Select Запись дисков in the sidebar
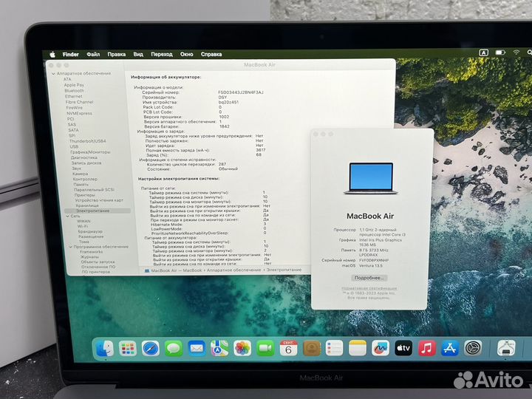Image resolution: width=532 pixels, height=399 pixels. [x=86, y=163]
